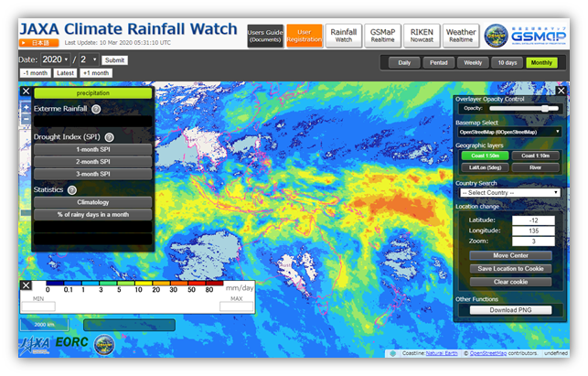
Task: Click the MAX value field
Action: (236, 306)
